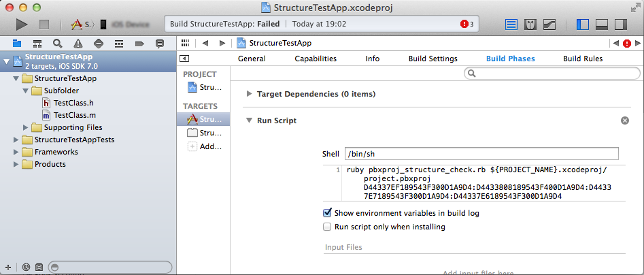
Task: Show the Test navigator
Action: click(99, 43)
